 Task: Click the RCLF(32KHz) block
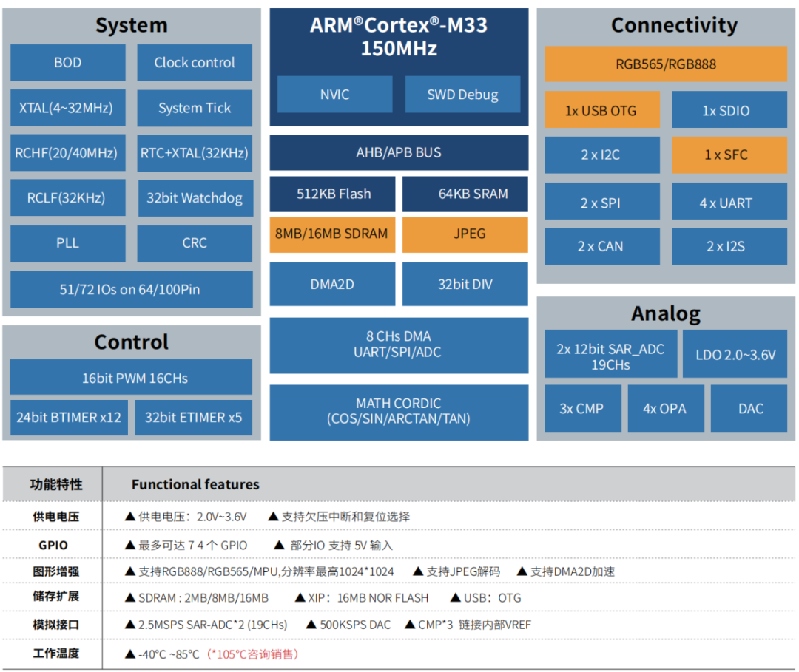coord(68,197)
